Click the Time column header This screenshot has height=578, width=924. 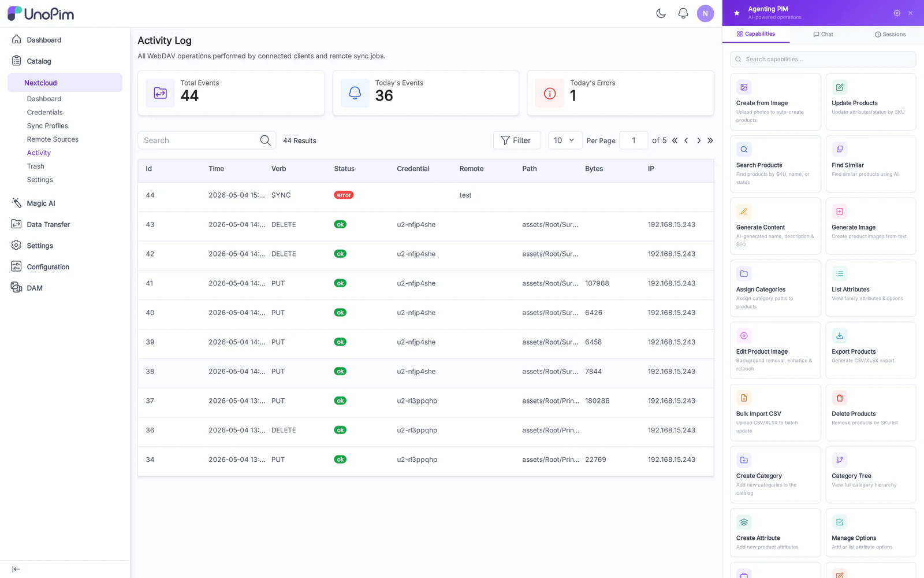(216, 169)
